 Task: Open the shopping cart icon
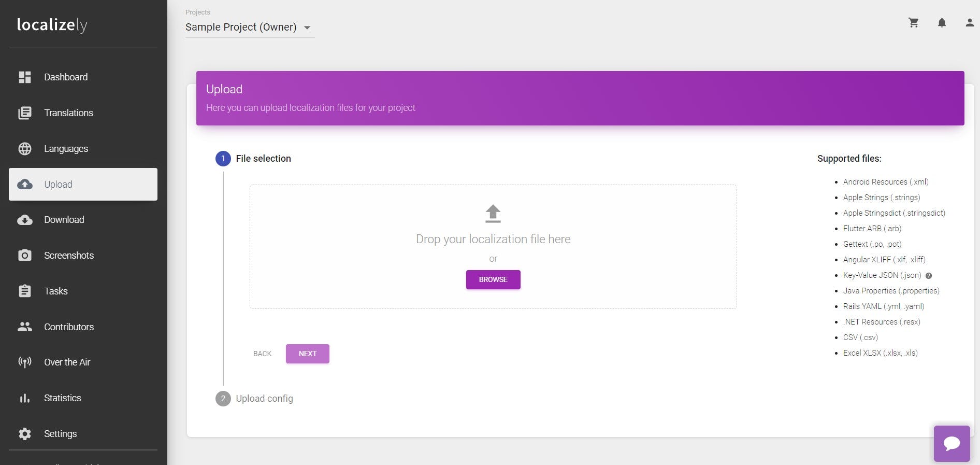coord(914,23)
